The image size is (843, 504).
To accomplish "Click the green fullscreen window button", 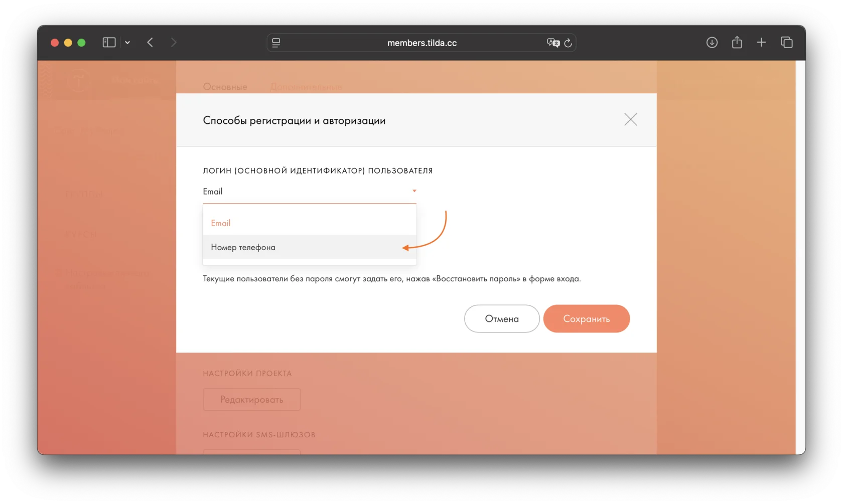I will coord(81,43).
